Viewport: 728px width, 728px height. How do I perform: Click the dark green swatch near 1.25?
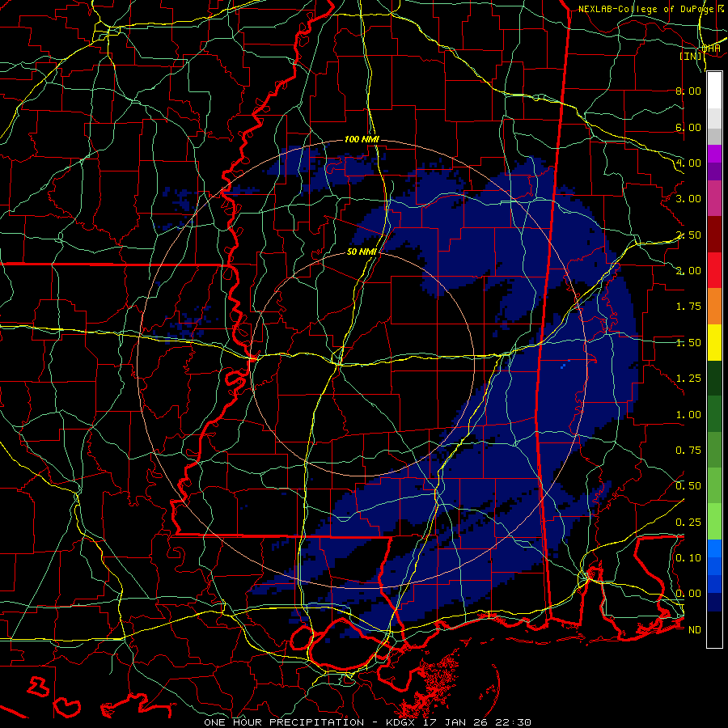click(714, 378)
